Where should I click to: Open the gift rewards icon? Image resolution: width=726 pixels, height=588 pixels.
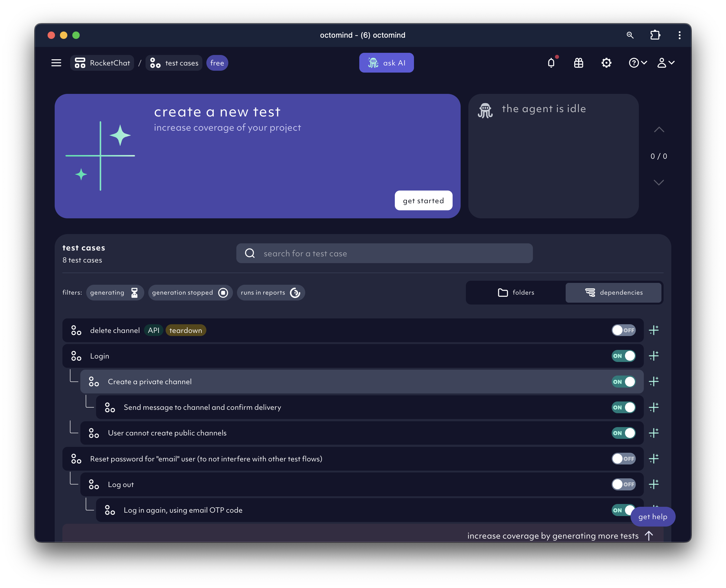579,63
